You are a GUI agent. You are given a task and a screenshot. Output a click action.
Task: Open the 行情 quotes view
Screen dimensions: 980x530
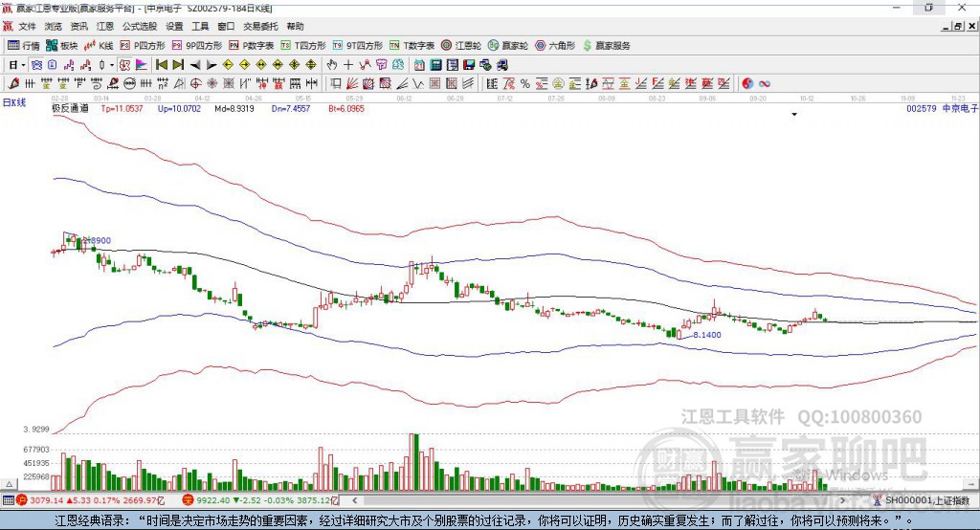tap(23, 46)
